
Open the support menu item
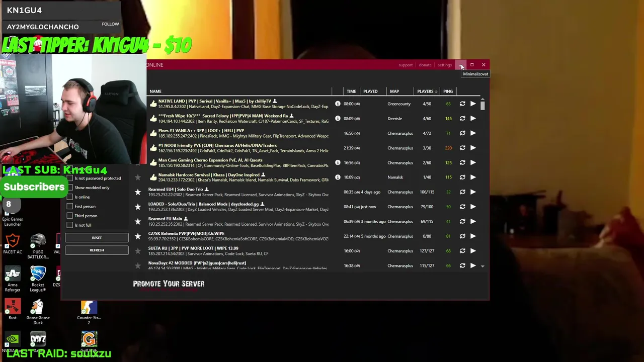(x=406, y=65)
